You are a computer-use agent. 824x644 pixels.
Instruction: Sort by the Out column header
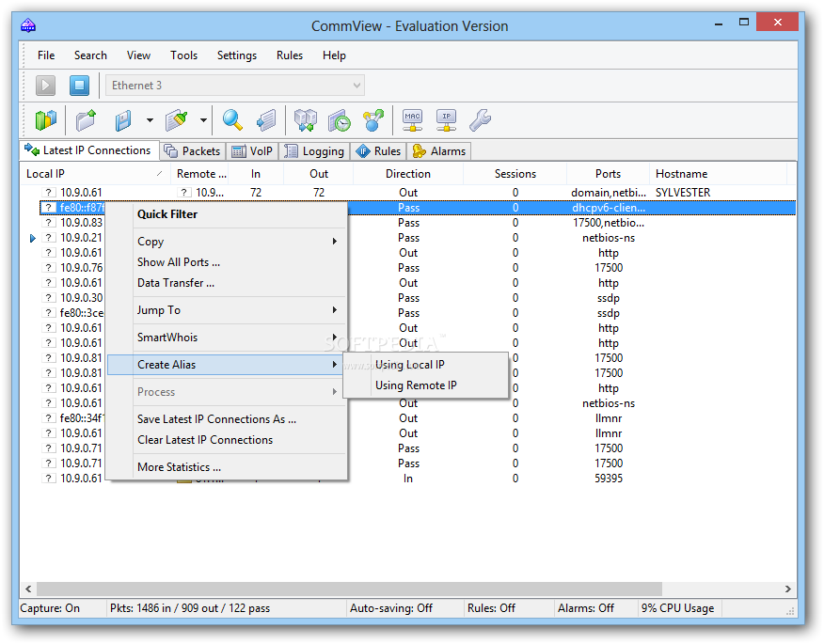[x=319, y=174]
